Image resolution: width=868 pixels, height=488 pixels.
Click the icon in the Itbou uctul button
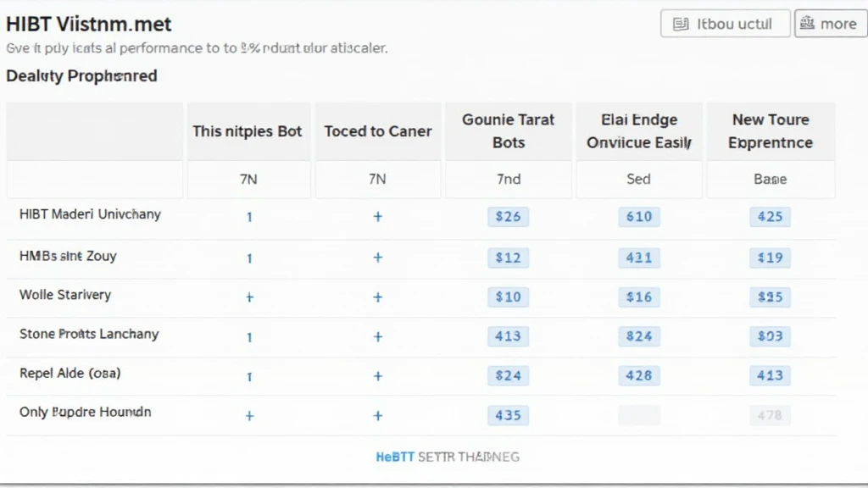tap(681, 24)
